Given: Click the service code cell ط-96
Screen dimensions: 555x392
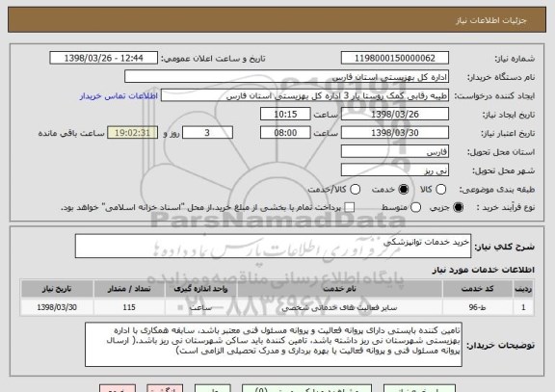Looking at the screenshot, I should coord(478,307).
